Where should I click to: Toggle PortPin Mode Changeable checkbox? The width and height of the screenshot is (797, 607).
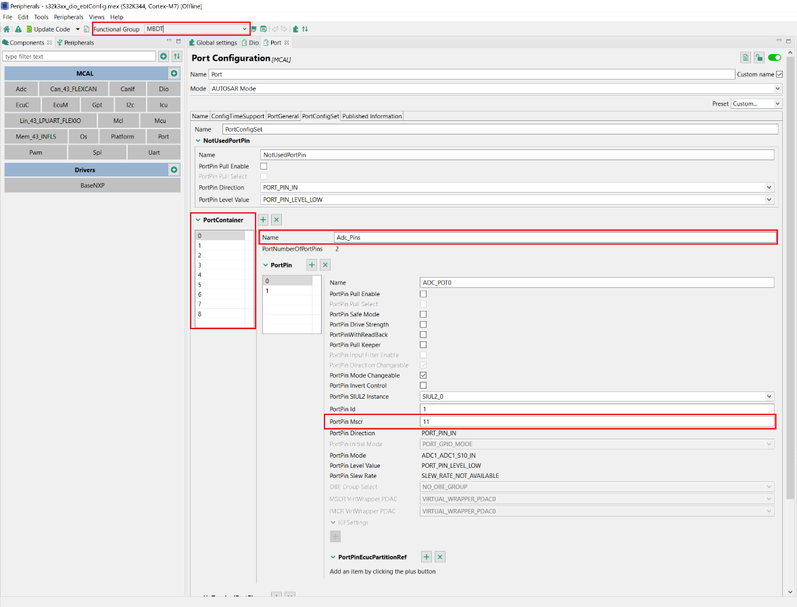coord(423,375)
